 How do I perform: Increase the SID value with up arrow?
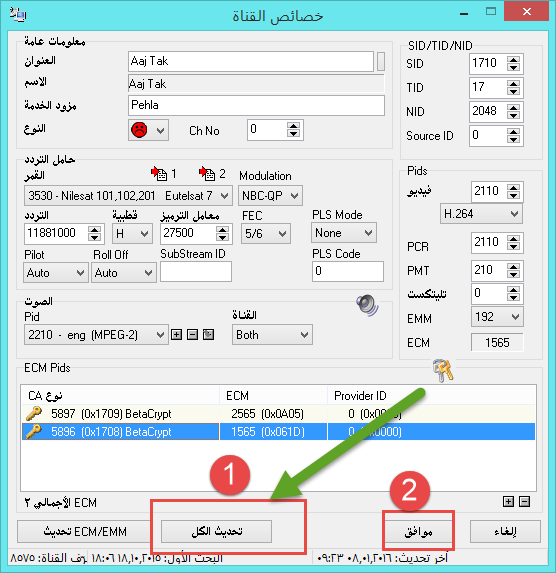click(x=514, y=60)
